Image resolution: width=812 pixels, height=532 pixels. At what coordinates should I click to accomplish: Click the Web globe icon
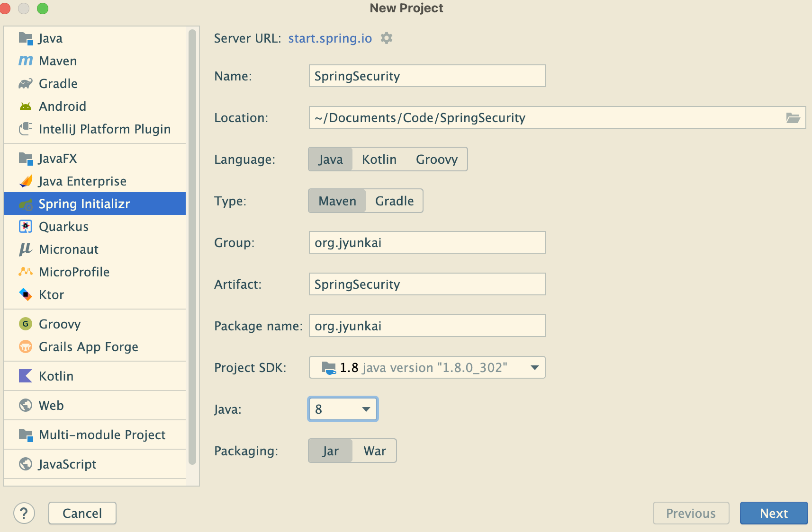pos(26,406)
